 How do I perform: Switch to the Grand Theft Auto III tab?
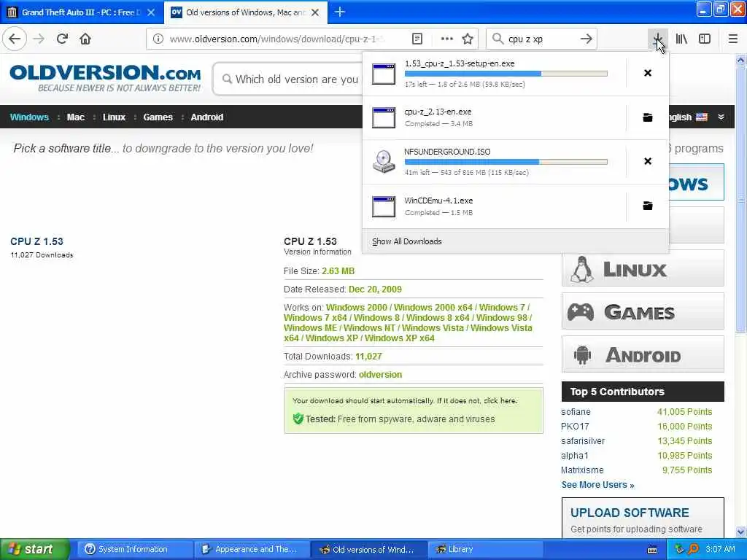pyautogui.click(x=82, y=12)
